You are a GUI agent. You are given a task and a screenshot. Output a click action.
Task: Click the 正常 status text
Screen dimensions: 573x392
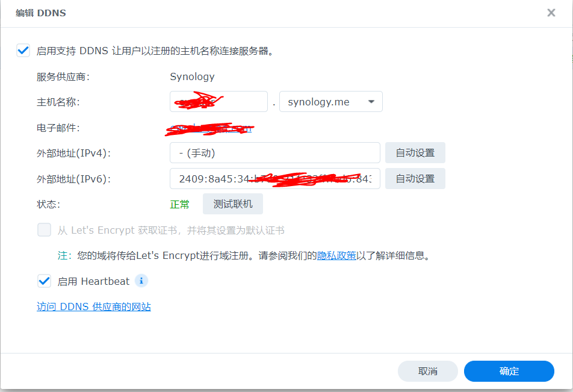[179, 204]
